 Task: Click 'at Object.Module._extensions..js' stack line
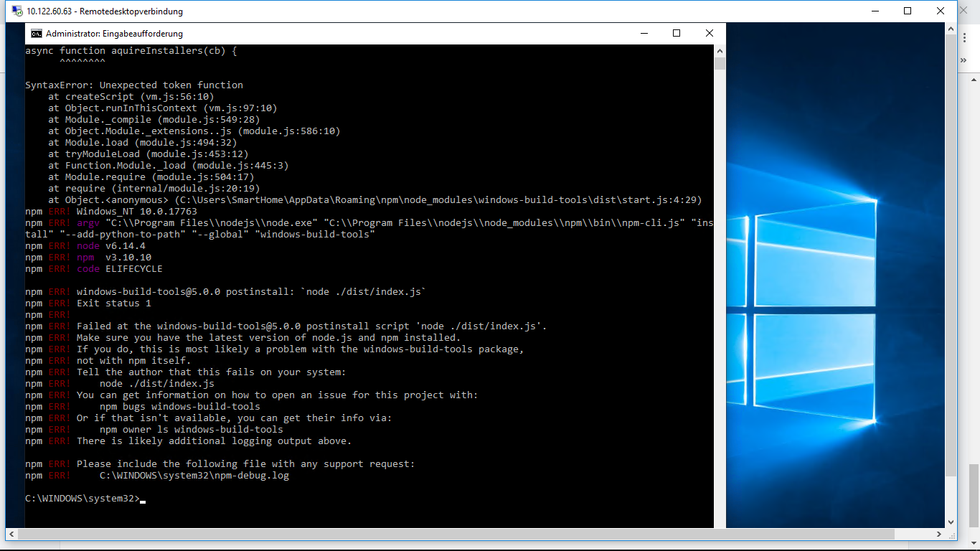point(194,131)
